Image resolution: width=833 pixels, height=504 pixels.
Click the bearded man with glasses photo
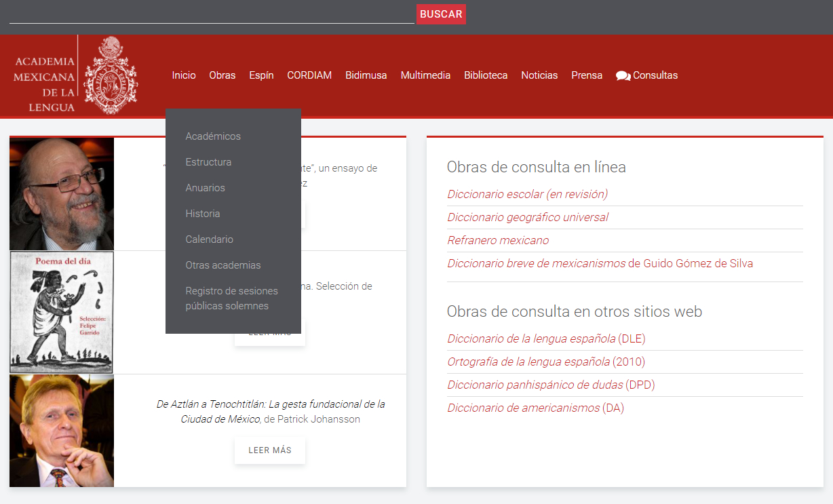(x=62, y=194)
